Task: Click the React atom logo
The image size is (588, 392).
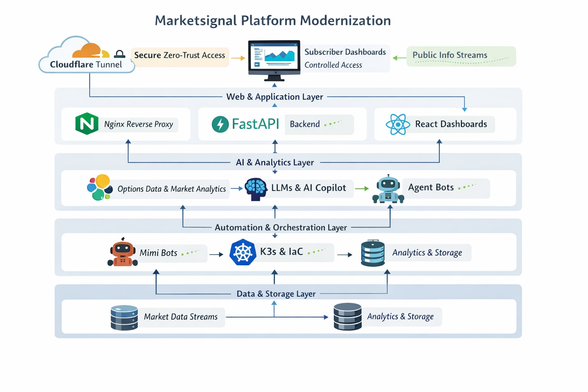Action: click(x=398, y=124)
